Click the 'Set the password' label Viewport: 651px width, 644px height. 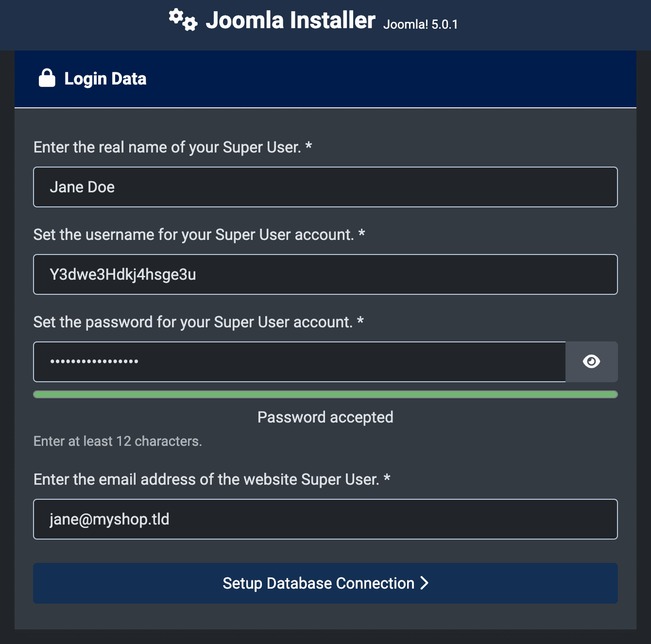(x=193, y=322)
